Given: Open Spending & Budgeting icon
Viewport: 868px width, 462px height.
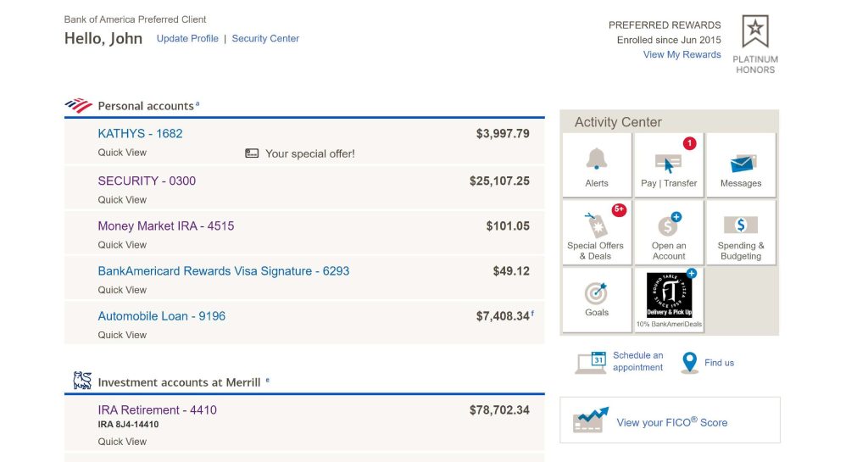Looking at the screenshot, I should [741, 226].
